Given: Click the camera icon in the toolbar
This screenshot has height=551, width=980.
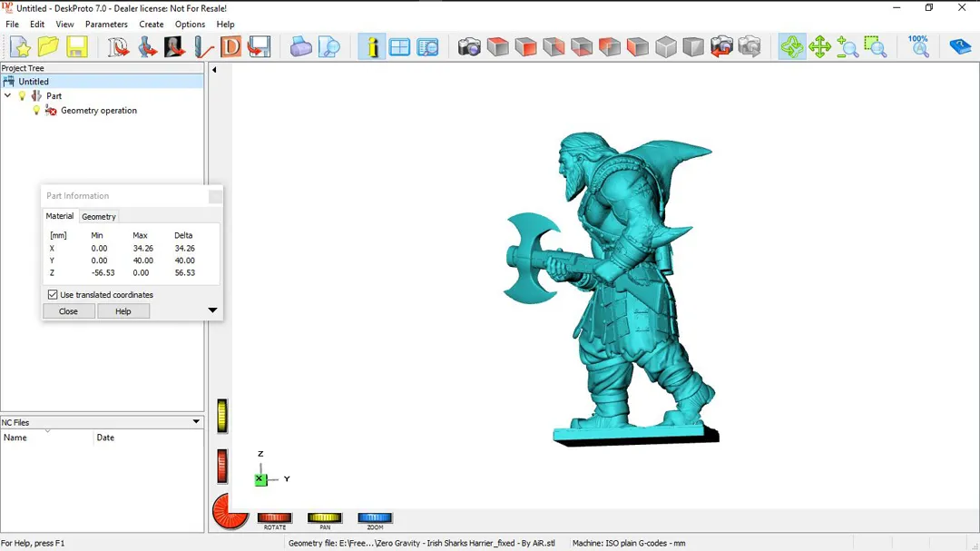Looking at the screenshot, I should pos(469,47).
